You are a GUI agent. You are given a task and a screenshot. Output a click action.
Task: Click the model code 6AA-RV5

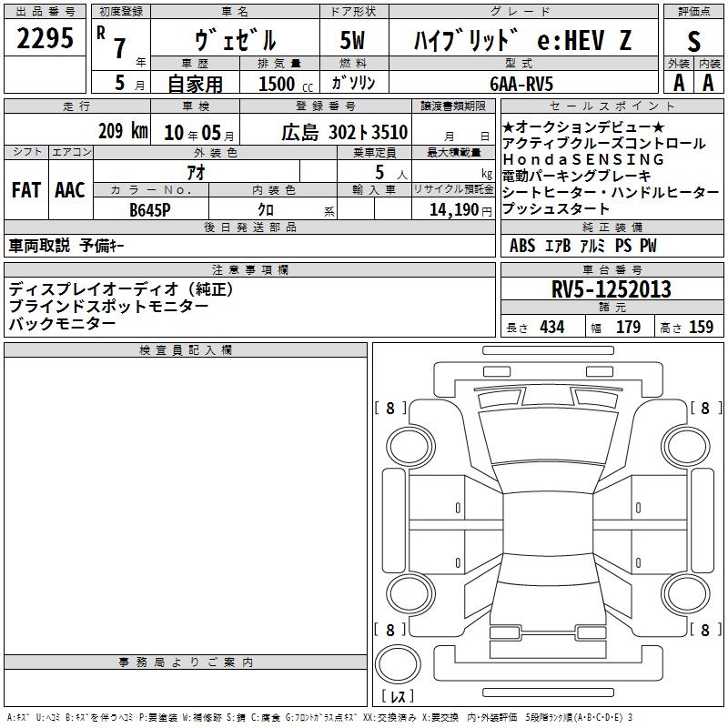(521, 84)
